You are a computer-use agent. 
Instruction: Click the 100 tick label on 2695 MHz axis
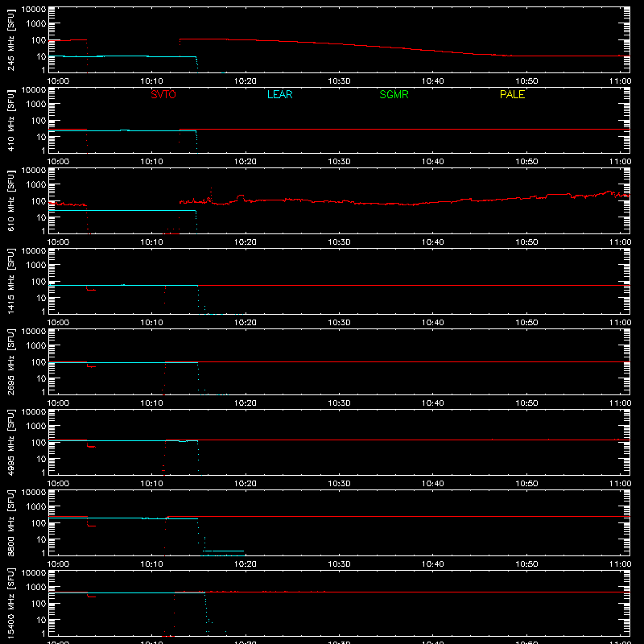[x=39, y=362]
